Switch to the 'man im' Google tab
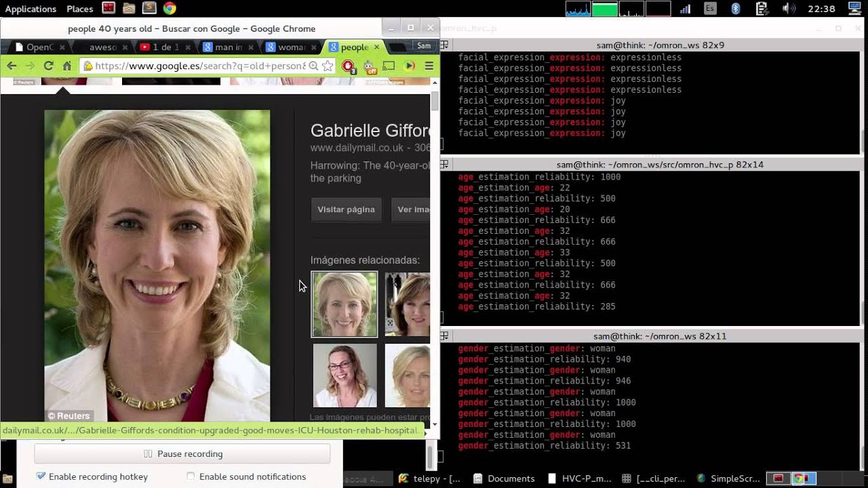This screenshot has height=488, width=868. pos(229,47)
